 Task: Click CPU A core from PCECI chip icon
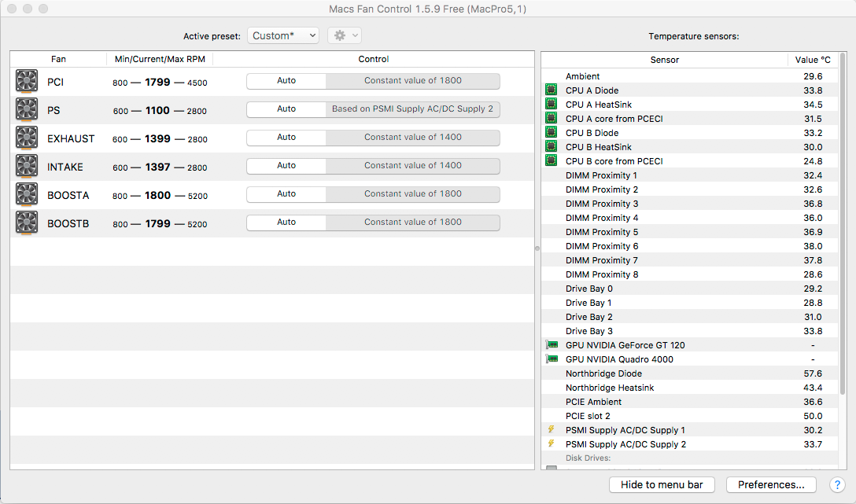[x=552, y=119]
